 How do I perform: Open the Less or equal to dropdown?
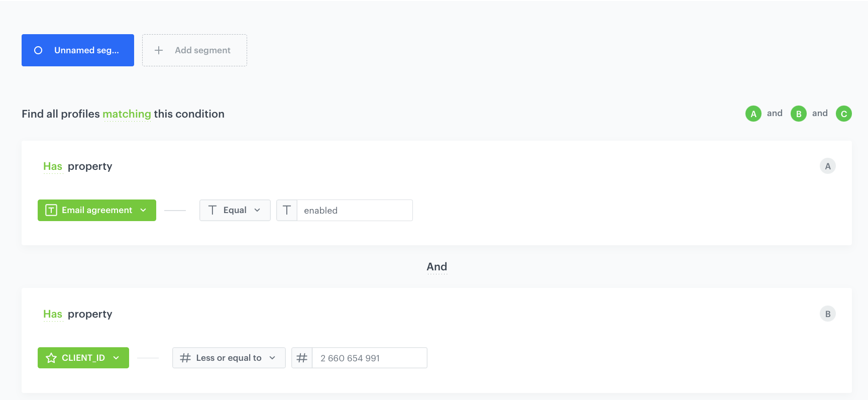pos(229,358)
